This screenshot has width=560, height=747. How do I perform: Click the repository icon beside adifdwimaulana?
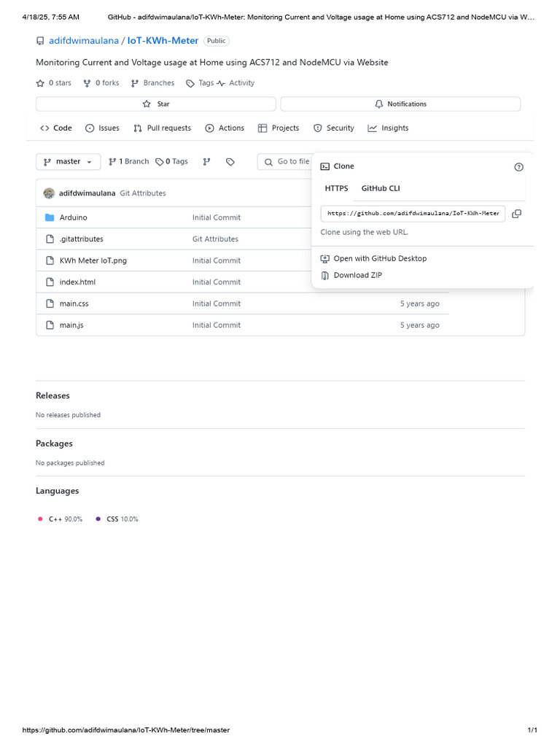click(41, 41)
